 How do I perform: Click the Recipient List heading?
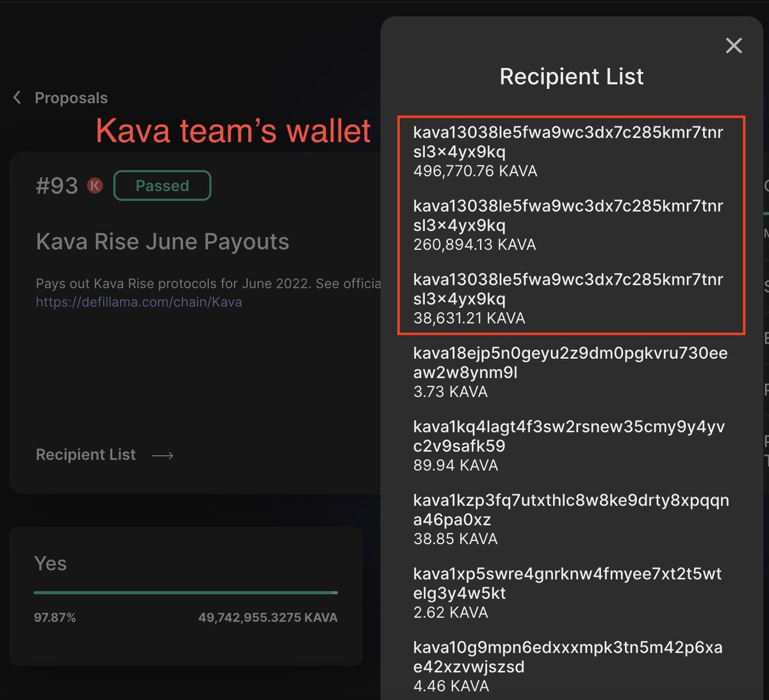(572, 76)
